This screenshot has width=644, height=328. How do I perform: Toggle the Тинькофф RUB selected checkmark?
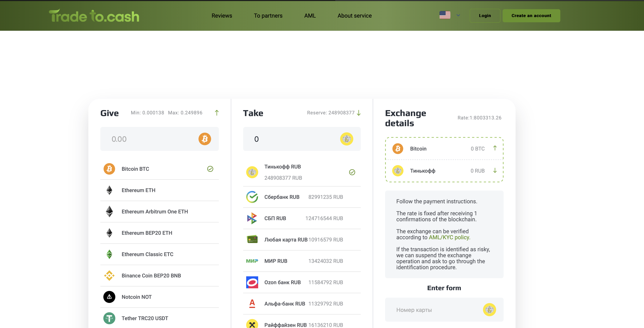352,172
